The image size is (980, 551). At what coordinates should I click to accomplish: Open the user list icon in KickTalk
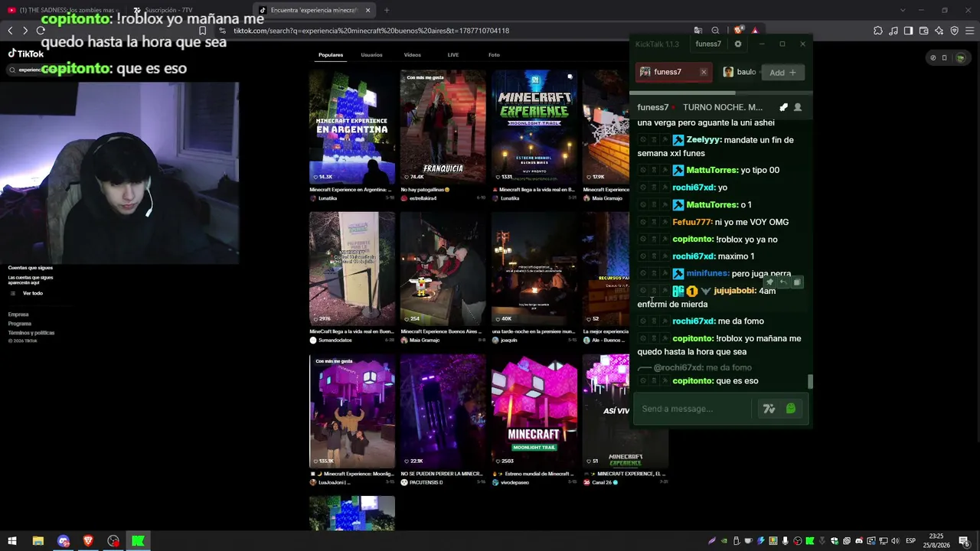click(798, 107)
